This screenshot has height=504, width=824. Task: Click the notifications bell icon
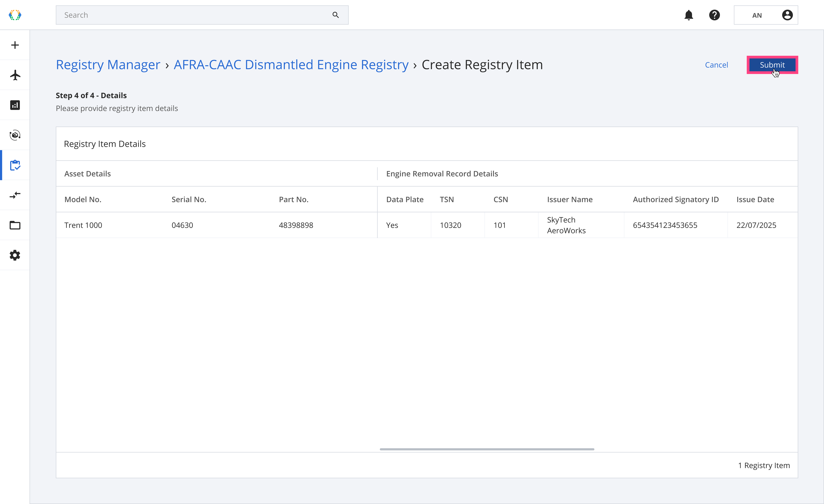tap(689, 15)
